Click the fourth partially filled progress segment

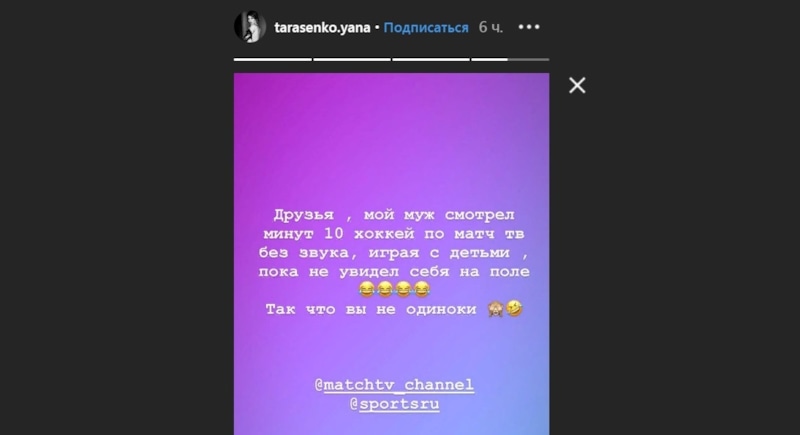click(510, 60)
